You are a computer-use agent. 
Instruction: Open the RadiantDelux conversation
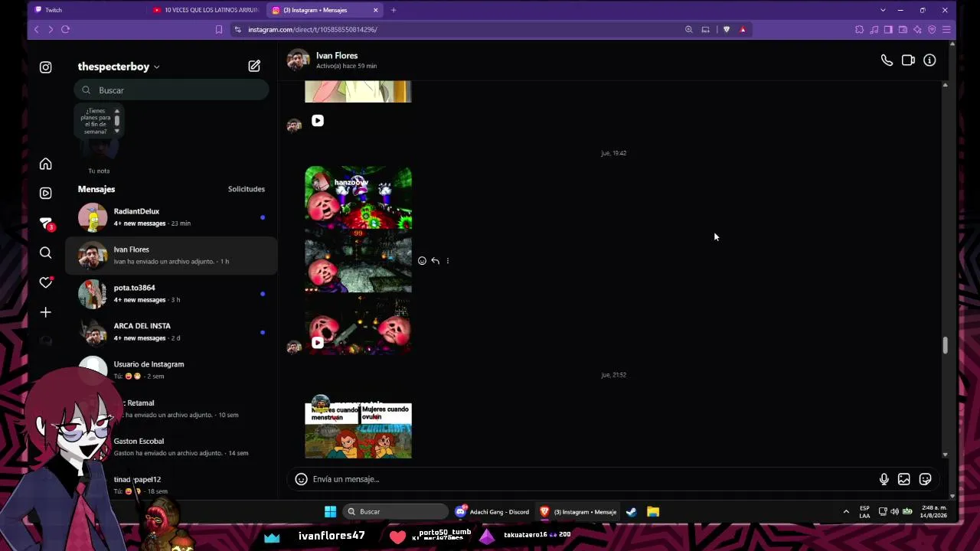tap(171, 217)
